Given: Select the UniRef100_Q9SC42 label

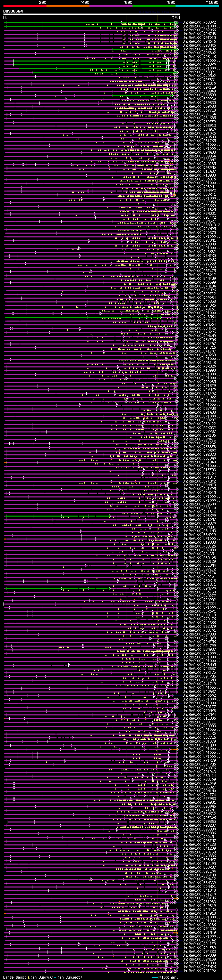Looking at the screenshot, I should [199, 940].
